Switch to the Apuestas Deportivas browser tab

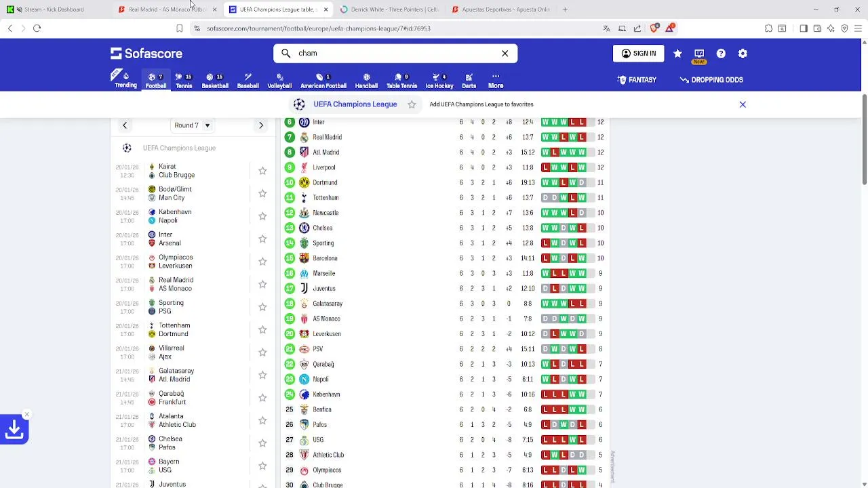coord(500,9)
